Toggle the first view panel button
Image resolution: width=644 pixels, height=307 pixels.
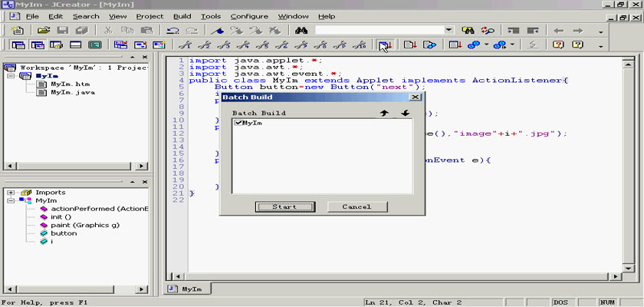pos(18,45)
